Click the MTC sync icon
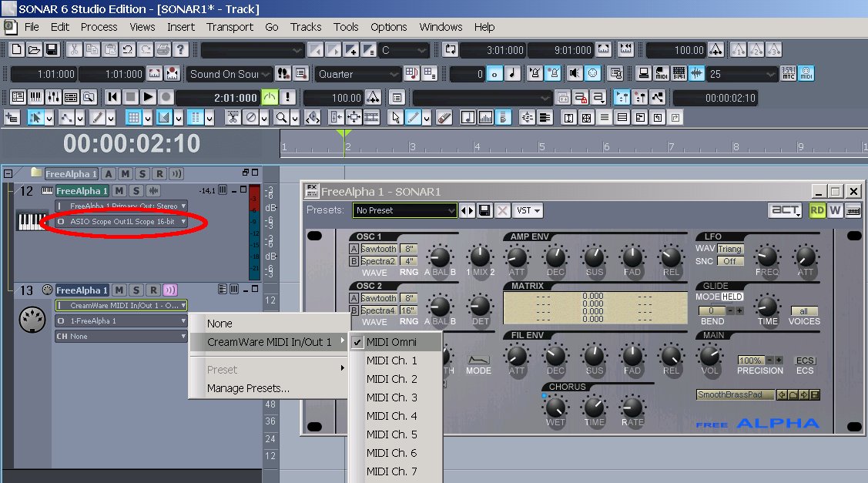The height and width of the screenshot is (483, 868). [789, 74]
